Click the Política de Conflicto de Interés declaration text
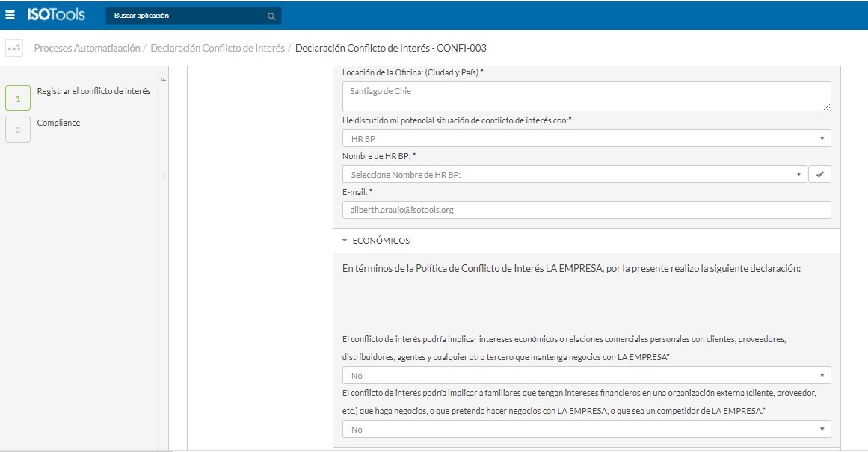Viewport: 868px width, 452px height. [x=571, y=268]
